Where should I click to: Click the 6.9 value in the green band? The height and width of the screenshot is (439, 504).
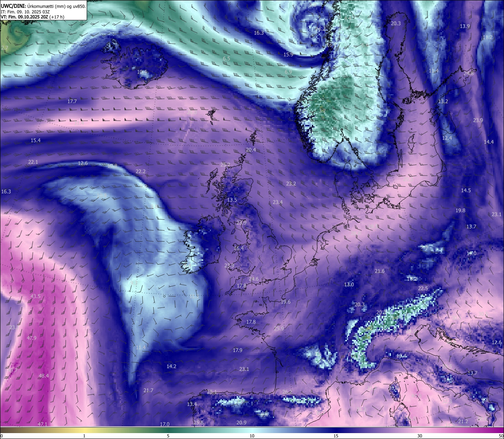click(288, 72)
